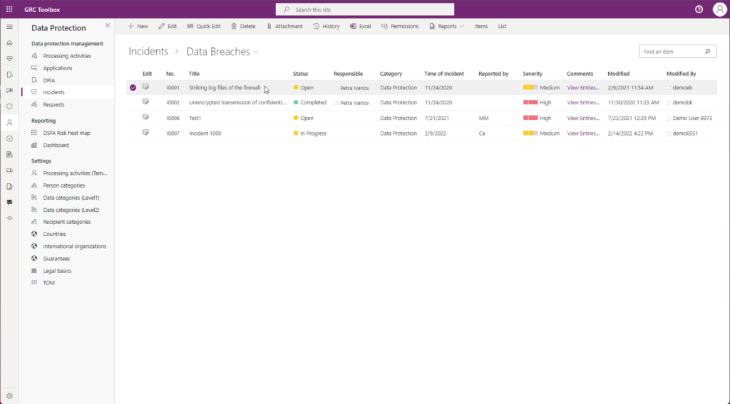Open View Entries for I0002
This screenshot has width=730, height=404.
pos(583,102)
